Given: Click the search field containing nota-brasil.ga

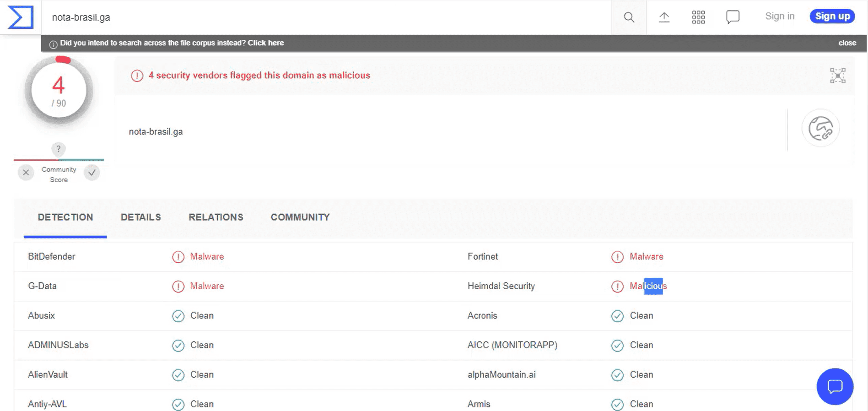Looking at the screenshot, I should click(x=327, y=17).
